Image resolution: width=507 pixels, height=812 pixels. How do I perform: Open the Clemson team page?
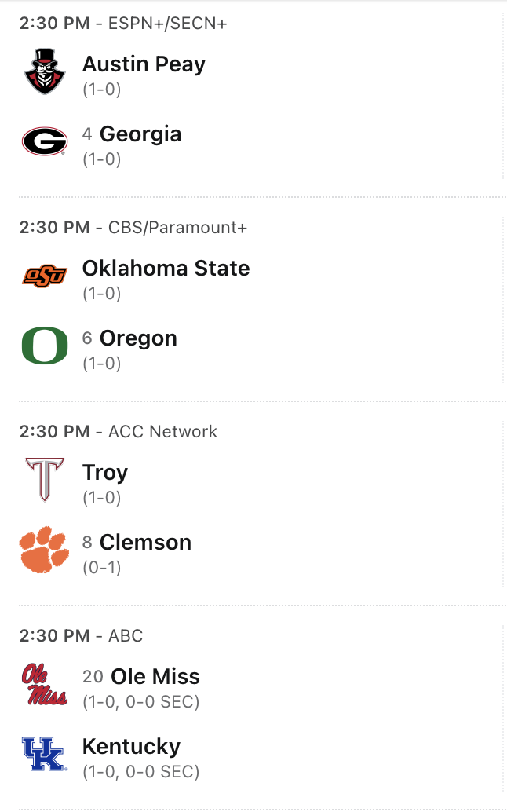coord(145,543)
